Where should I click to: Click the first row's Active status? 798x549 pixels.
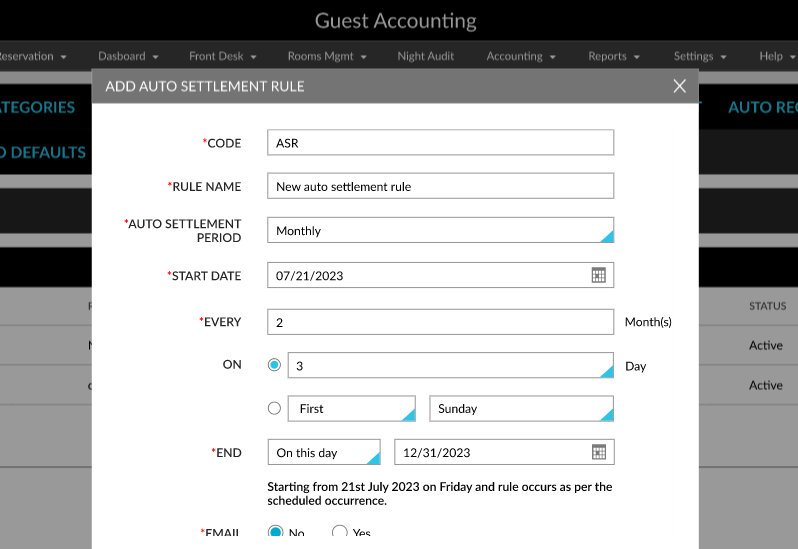point(765,345)
